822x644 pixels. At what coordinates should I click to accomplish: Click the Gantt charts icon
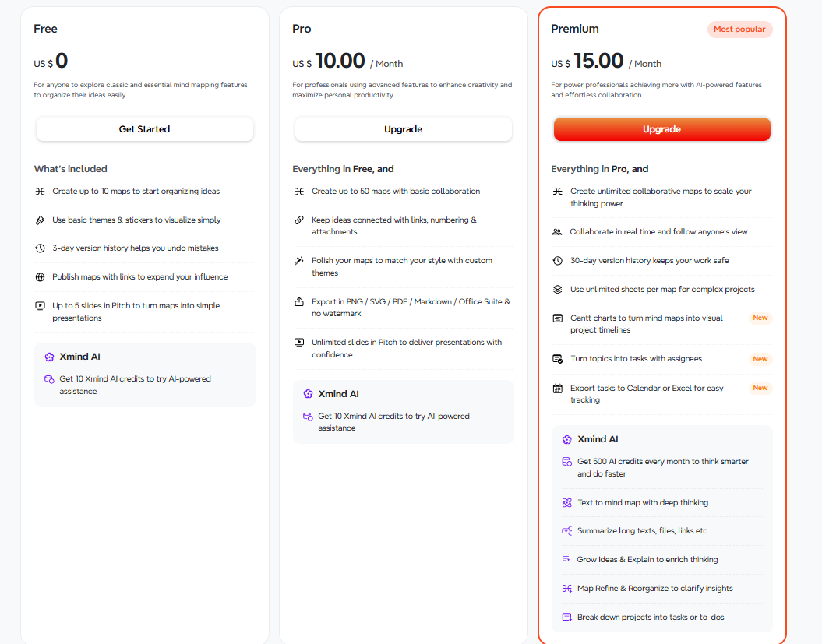point(558,318)
